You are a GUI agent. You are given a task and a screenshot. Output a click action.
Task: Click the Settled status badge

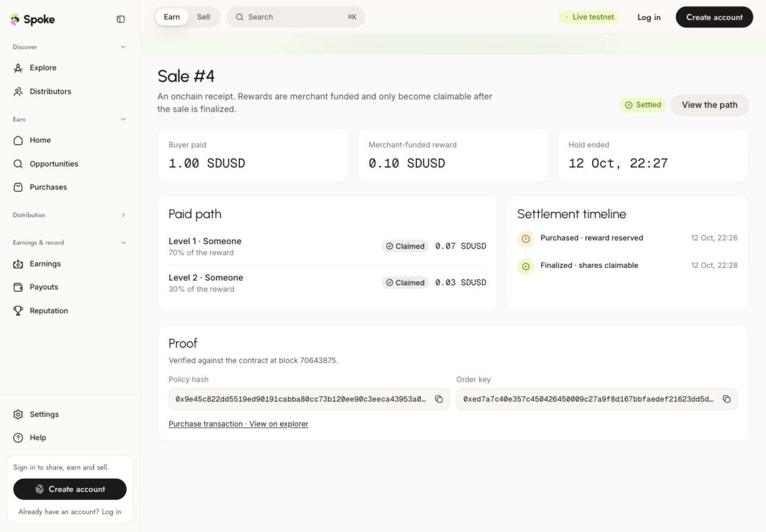point(643,105)
